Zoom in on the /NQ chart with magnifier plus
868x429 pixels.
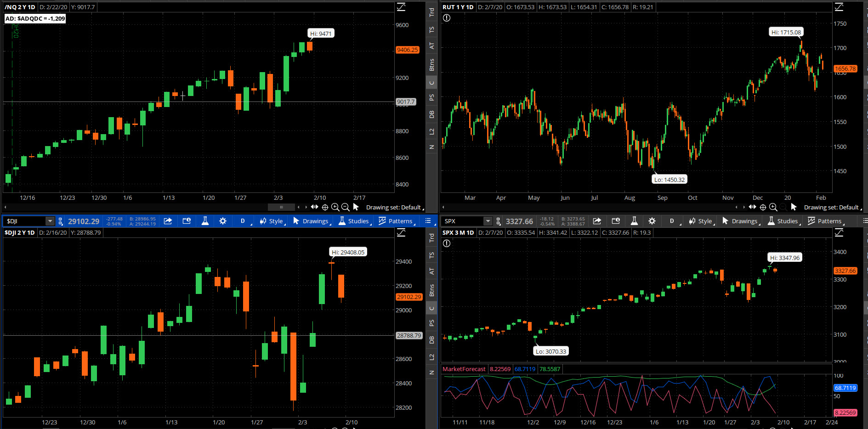coord(335,207)
